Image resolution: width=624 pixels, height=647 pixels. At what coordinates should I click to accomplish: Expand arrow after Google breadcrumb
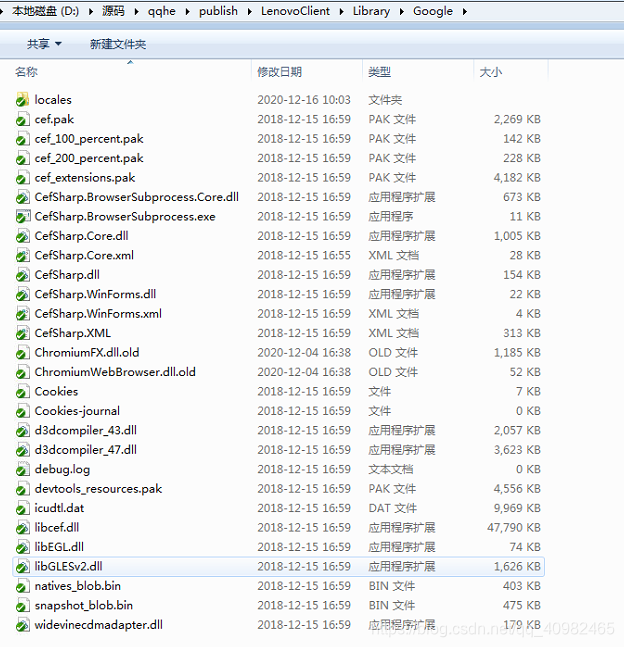[465, 12]
